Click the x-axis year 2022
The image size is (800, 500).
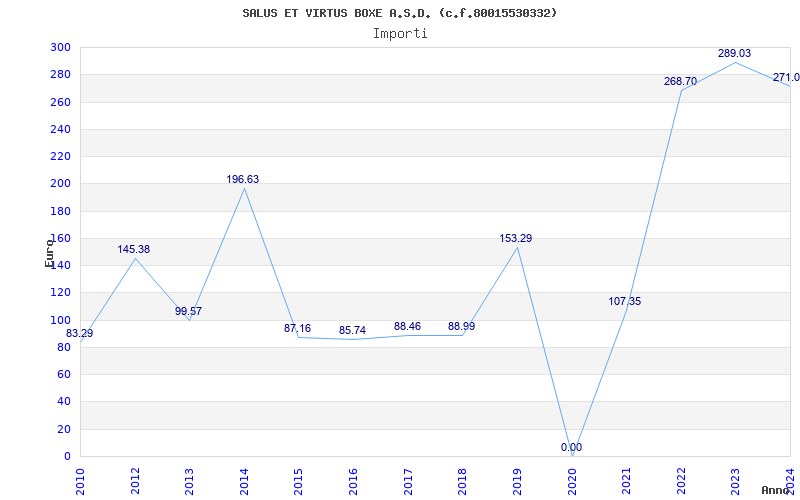pyautogui.click(x=681, y=481)
